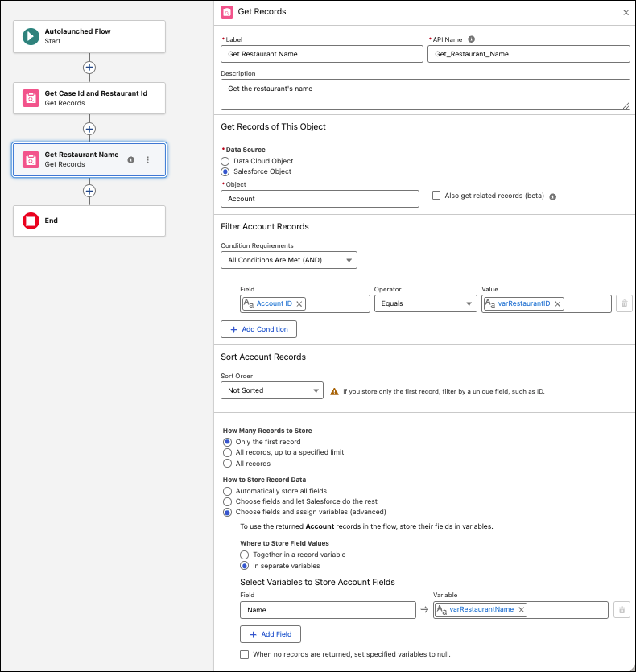The image size is (636, 672).
Task: Select Data Cloud Object data source
Action: pos(226,161)
